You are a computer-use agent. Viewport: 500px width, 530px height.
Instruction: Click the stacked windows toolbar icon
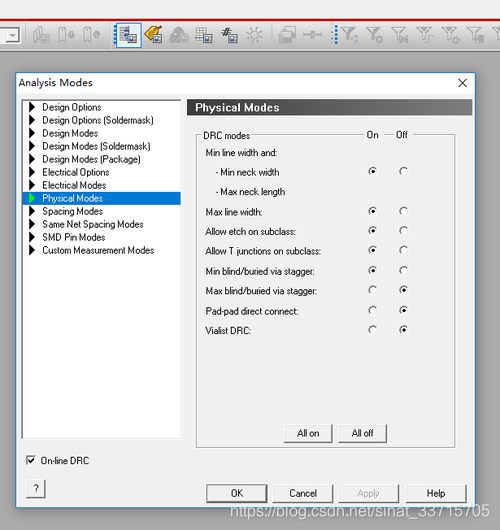click(x=287, y=35)
